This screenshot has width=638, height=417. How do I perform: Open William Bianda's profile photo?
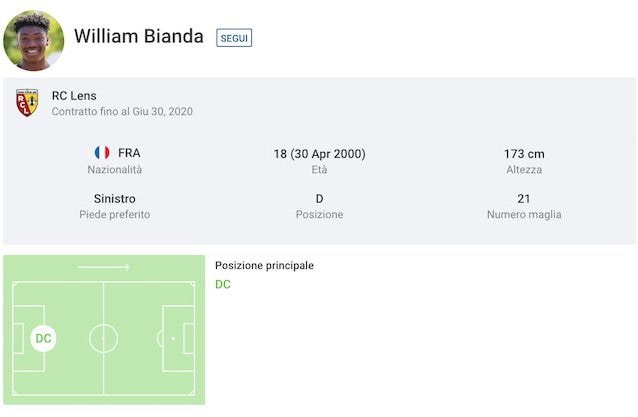pyautogui.click(x=33, y=40)
